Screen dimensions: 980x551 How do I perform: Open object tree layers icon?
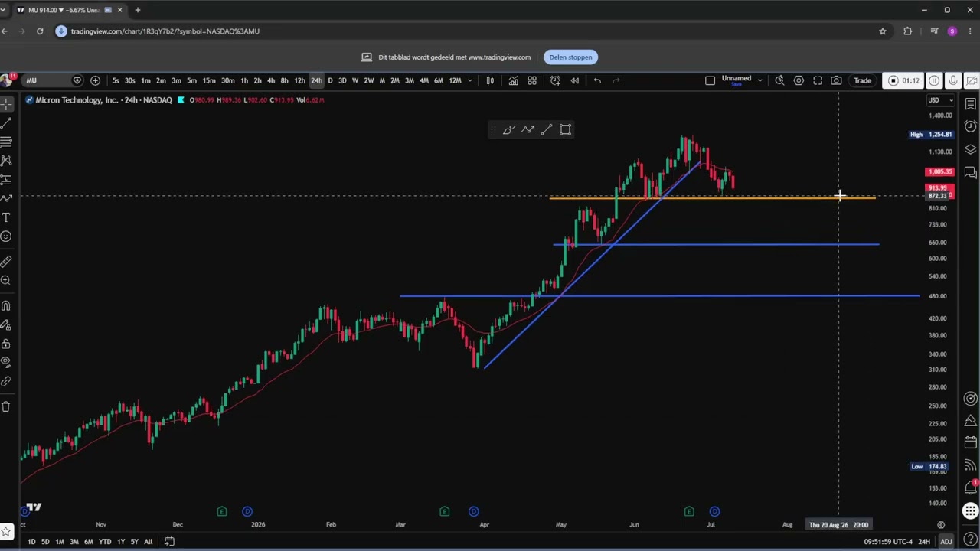pos(971,149)
